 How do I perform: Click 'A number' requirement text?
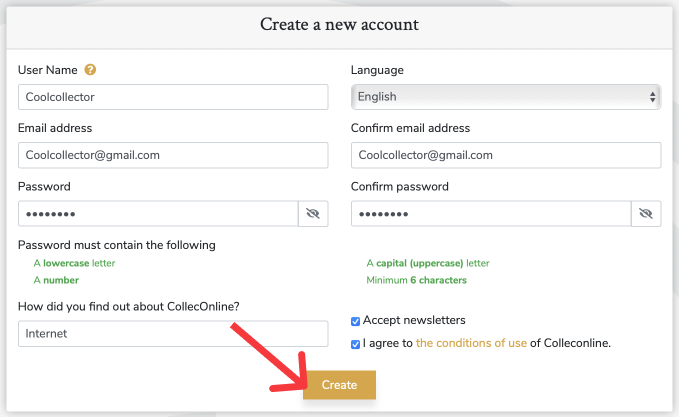pos(56,280)
